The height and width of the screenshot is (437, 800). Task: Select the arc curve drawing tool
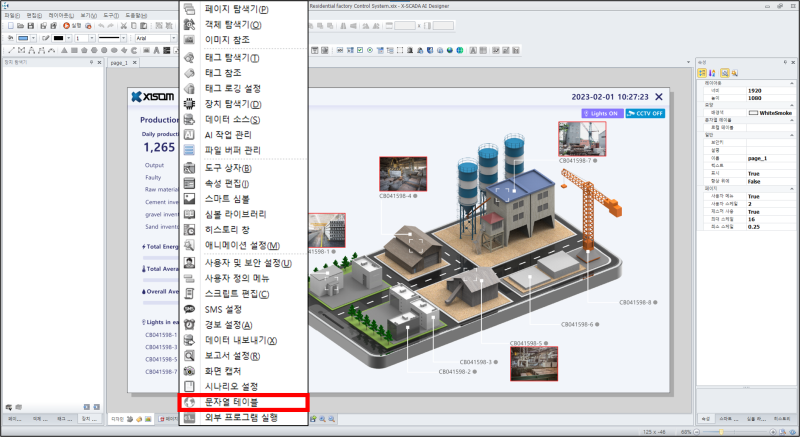52,50
